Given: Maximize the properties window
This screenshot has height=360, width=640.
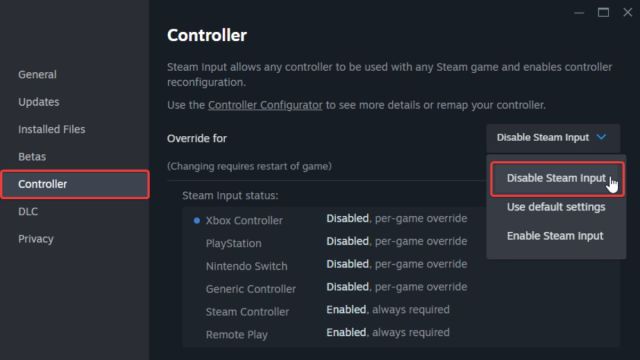Looking at the screenshot, I should 603,13.
